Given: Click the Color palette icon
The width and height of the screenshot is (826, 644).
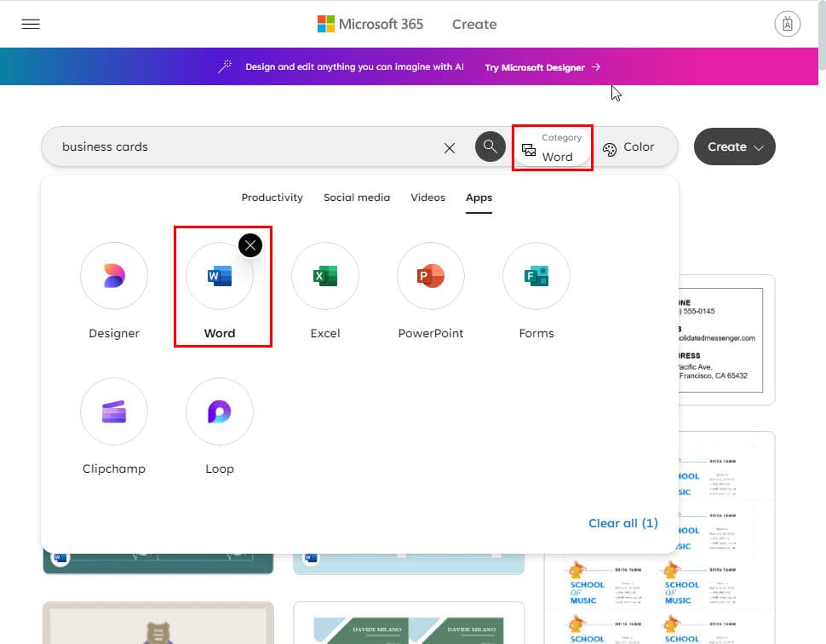Looking at the screenshot, I should click(610, 150).
